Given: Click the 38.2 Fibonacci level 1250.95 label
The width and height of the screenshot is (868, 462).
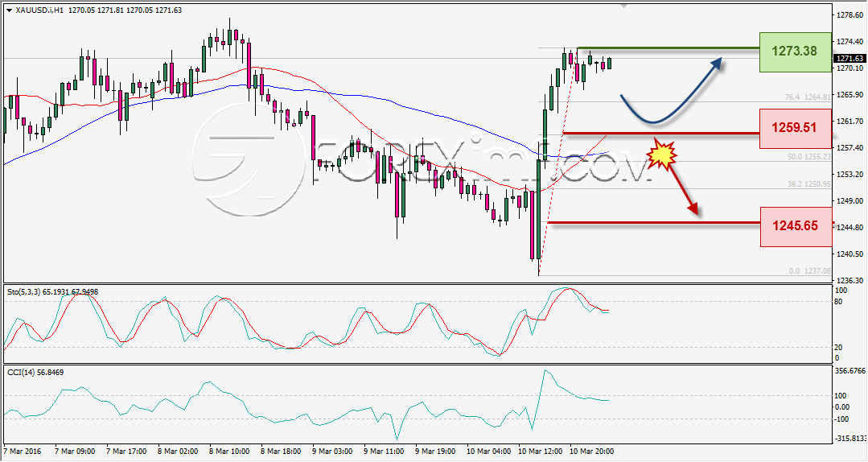Looking at the screenshot, I should coord(809,184).
